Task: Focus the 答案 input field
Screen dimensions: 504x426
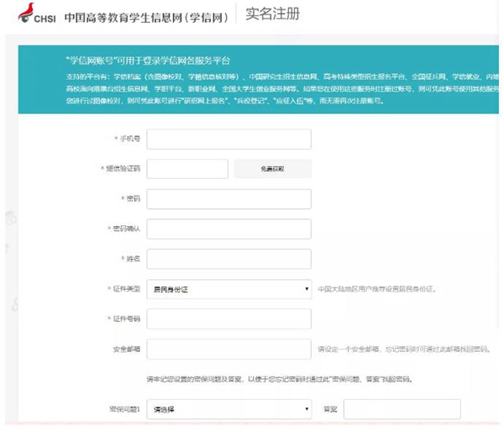Action: [402, 409]
